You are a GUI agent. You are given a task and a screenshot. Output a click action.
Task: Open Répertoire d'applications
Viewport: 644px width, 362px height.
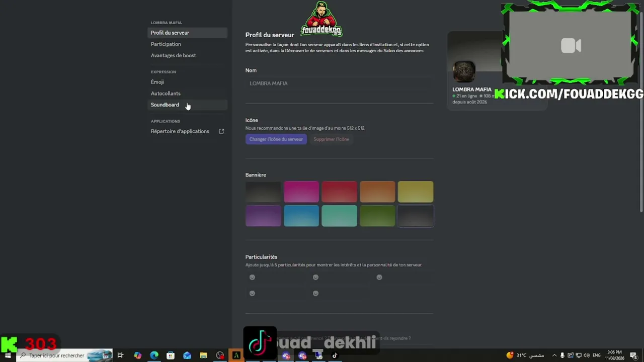(x=188, y=131)
